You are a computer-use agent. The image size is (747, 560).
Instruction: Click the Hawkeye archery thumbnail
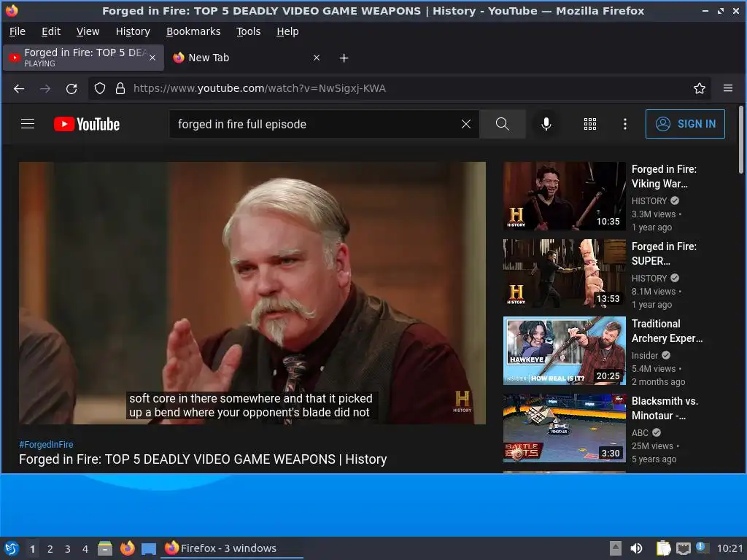point(565,351)
